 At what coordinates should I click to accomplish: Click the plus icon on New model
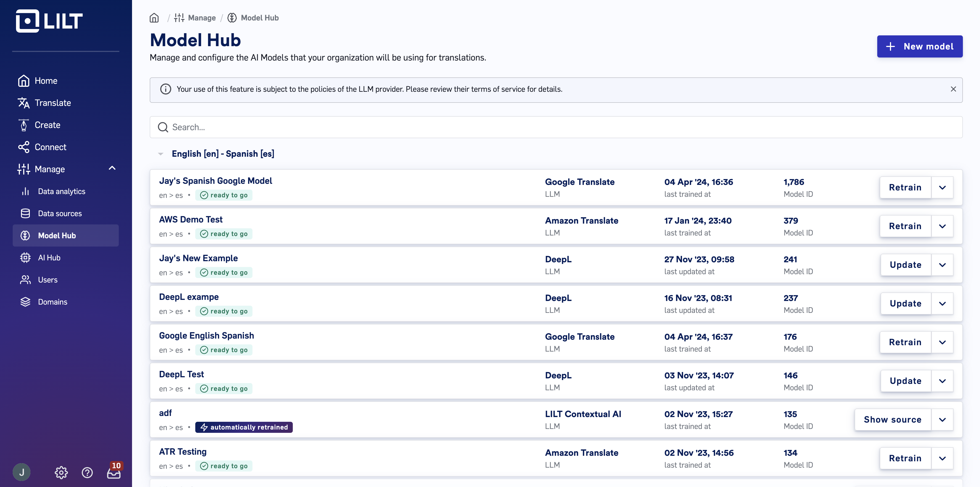(890, 46)
